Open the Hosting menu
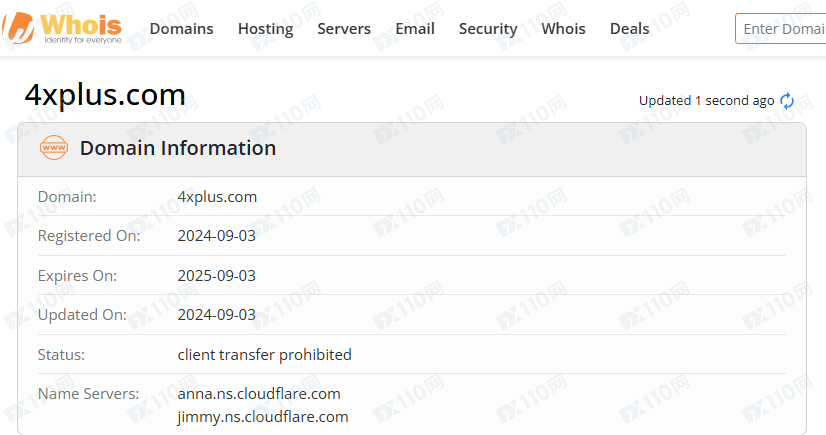The height and width of the screenshot is (435, 826). click(x=266, y=28)
